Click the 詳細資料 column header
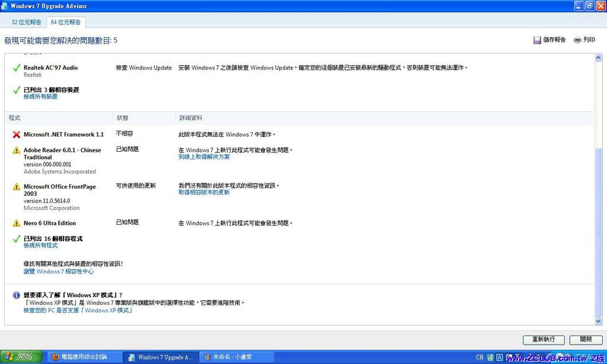Image resolution: width=607 pixels, height=364 pixels. [x=190, y=118]
